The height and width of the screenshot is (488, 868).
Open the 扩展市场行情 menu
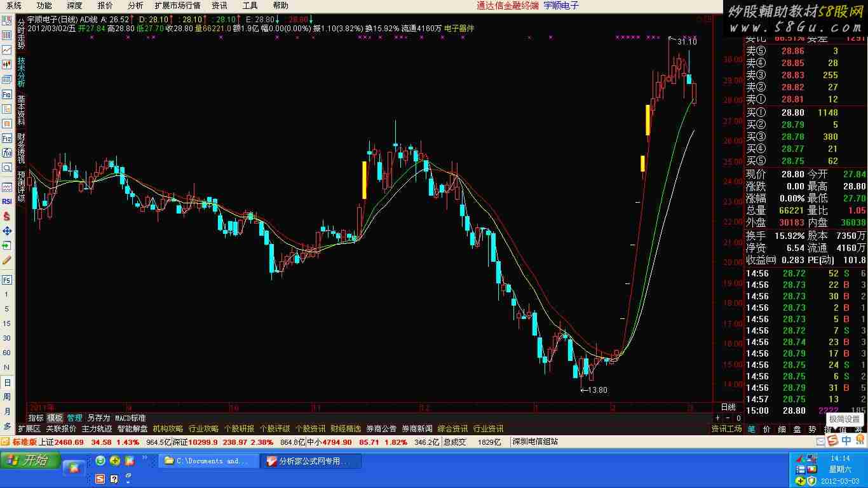point(177,6)
